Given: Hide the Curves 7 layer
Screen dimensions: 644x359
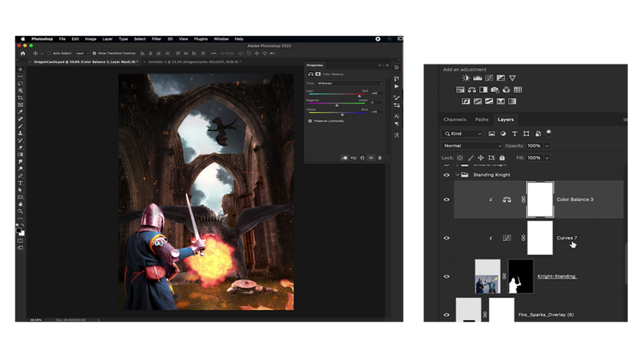Looking at the screenshot, I should (446, 238).
